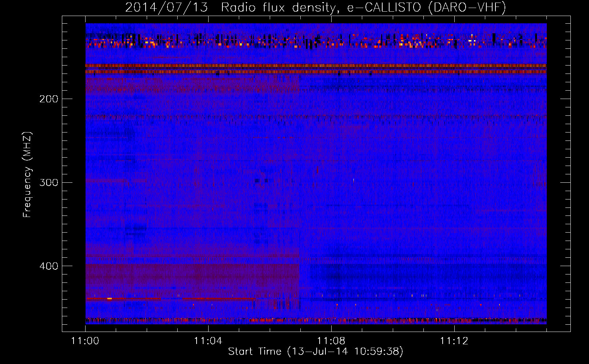Click the plot title "2014/07/13 Radio flux density, e-CALLISTO (DARO-VHF)"
The image size is (589, 364).
click(x=316, y=7)
